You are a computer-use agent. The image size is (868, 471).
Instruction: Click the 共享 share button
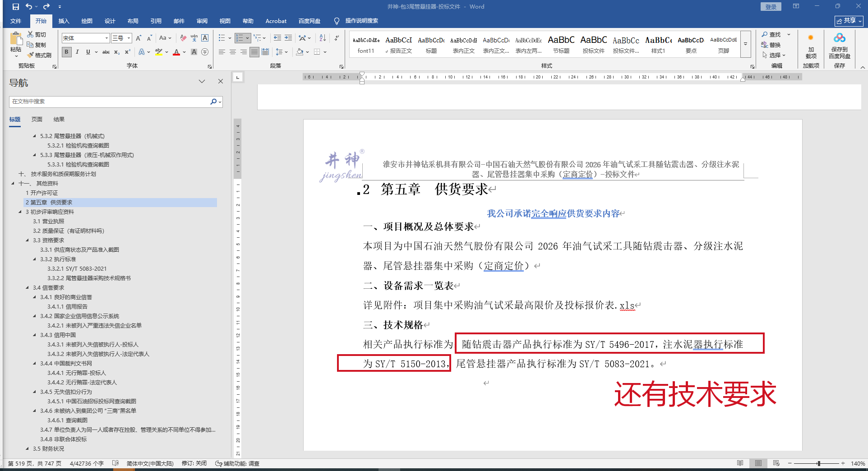pos(849,21)
